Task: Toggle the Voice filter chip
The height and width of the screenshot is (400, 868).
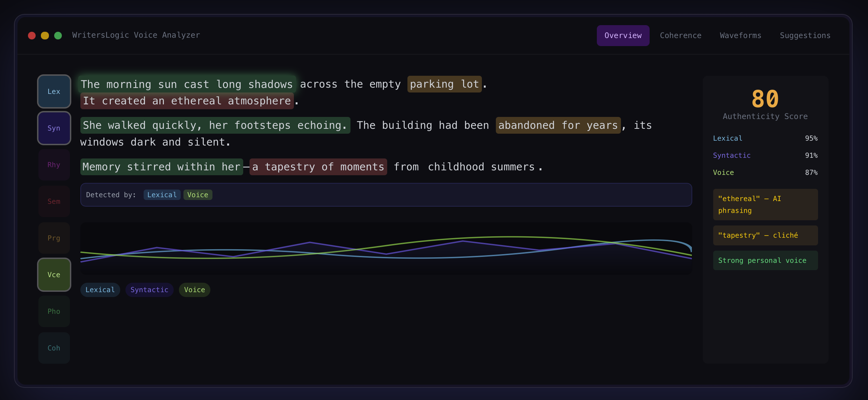Action: 194,290
